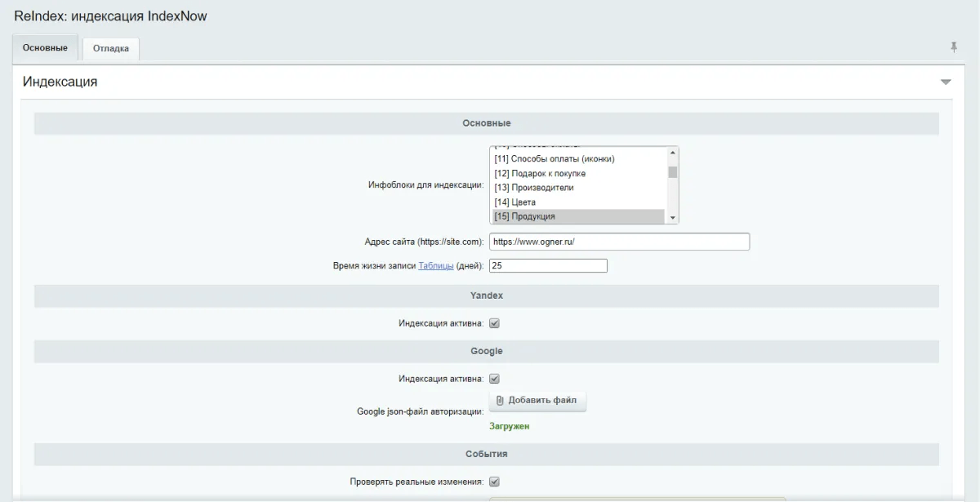Viewport: 980px width, 502px height.
Task: Select '[15] Продукция' infoblock
Action: click(525, 216)
